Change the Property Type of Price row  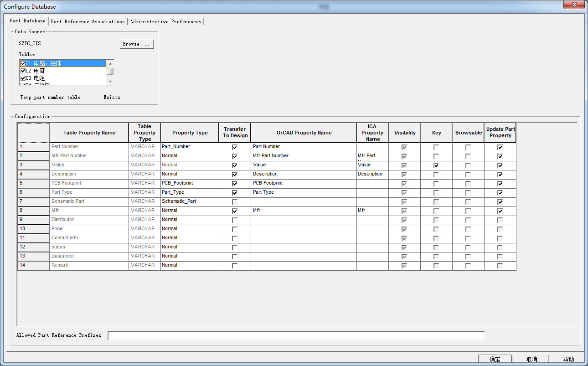click(x=189, y=229)
